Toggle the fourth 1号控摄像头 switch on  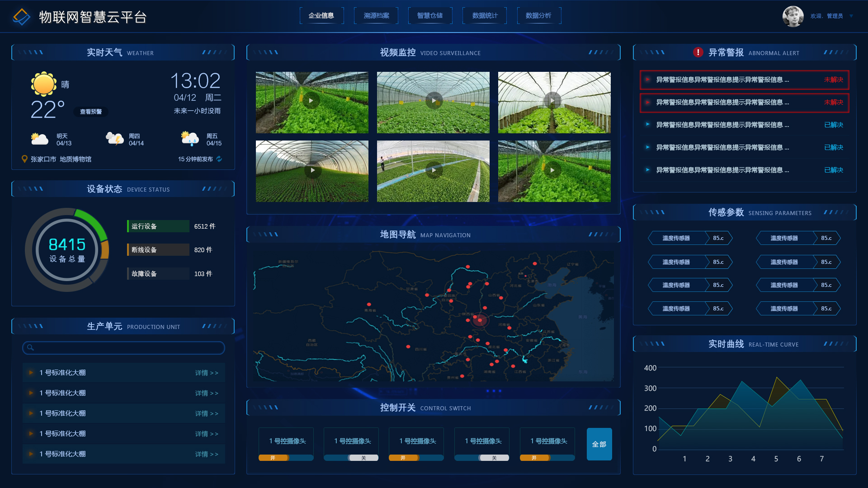click(482, 458)
